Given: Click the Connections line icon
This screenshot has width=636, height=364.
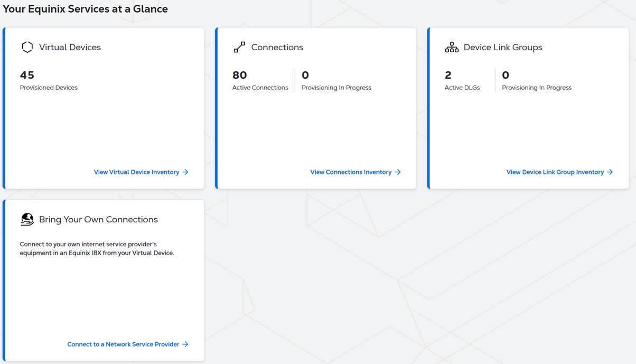Looking at the screenshot, I should click(239, 47).
